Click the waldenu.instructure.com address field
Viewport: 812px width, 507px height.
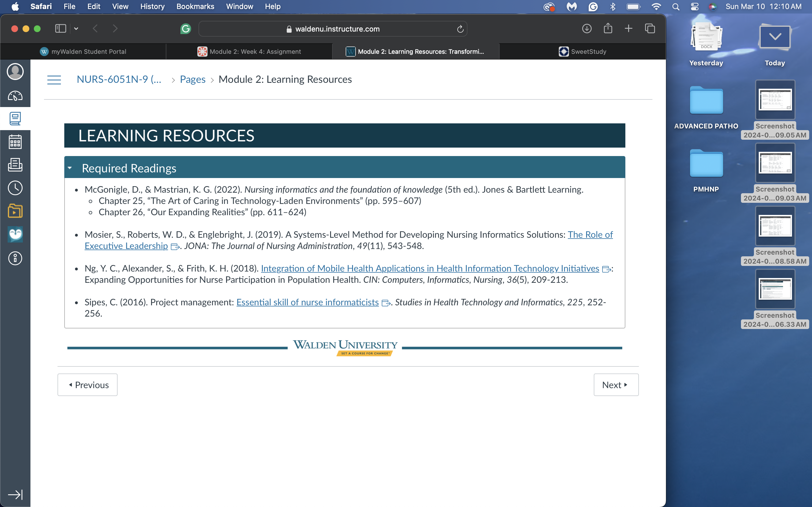(333, 29)
